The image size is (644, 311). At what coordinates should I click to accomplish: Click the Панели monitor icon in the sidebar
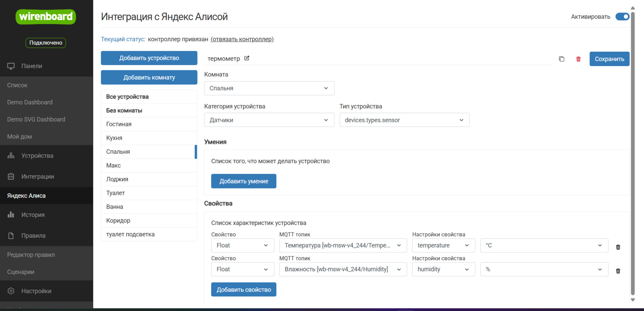point(11,66)
